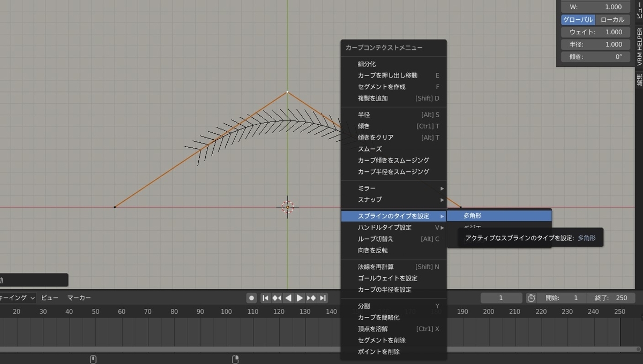Click the current frame number field

point(501,298)
